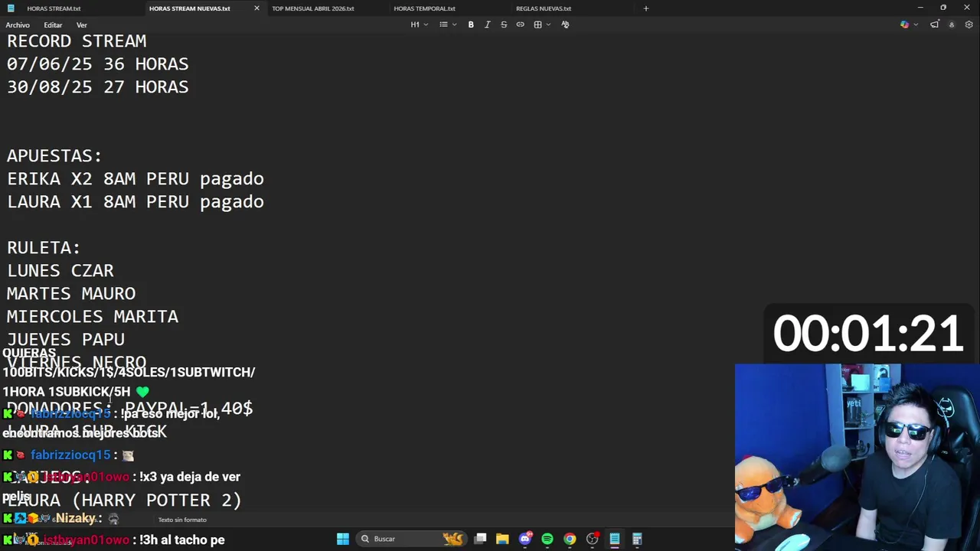The width and height of the screenshot is (980, 551).
Task: Open the H1 heading dropdown
Action: coord(420,24)
